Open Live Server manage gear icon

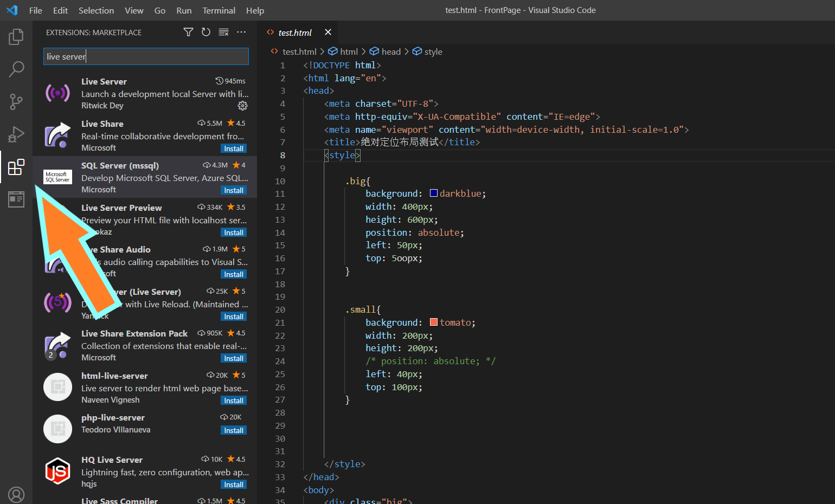click(243, 106)
